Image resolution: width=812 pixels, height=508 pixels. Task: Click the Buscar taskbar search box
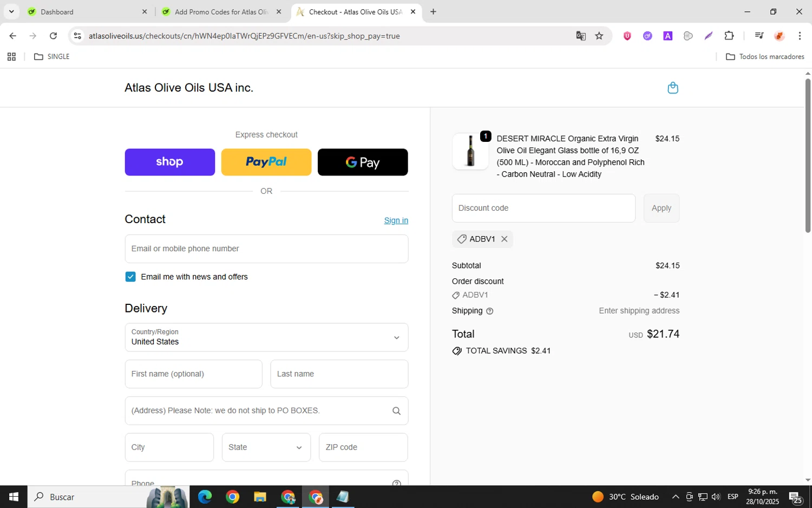[x=108, y=497]
